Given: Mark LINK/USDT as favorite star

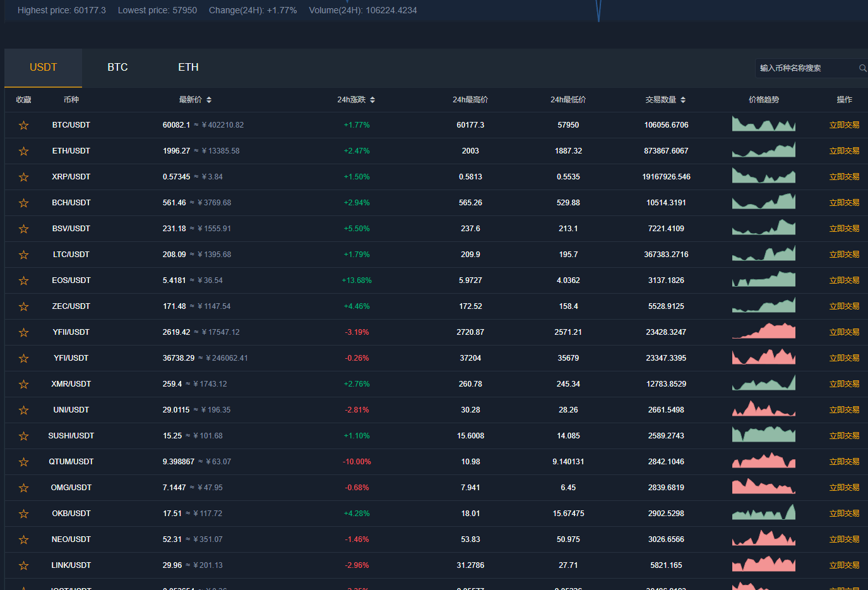Looking at the screenshot, I should coord(23,565).
